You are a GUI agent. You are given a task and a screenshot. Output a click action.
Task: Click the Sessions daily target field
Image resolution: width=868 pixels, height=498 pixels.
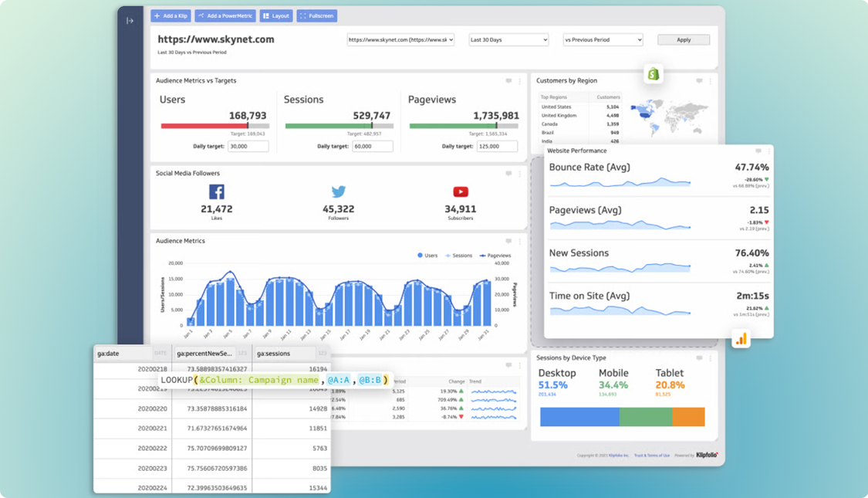coord(373,146)
